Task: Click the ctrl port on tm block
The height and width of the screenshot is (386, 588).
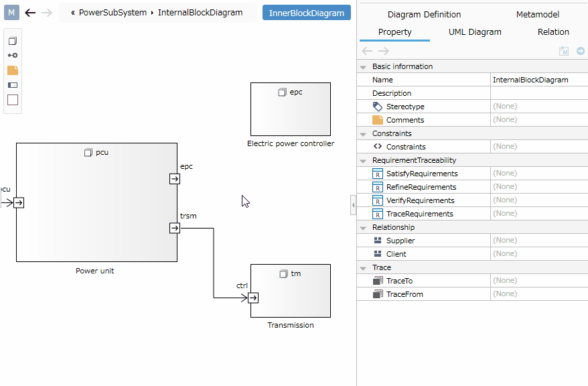Action: [253, 298]
